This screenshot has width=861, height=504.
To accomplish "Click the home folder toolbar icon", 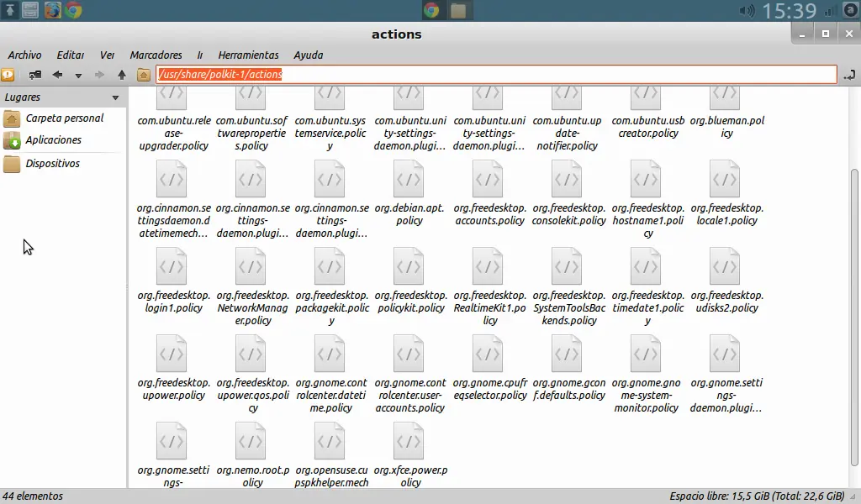I will point(143,75).
